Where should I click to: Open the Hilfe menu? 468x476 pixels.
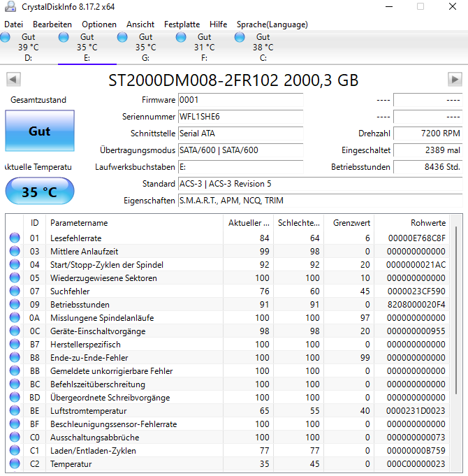[x=219, y=24]
